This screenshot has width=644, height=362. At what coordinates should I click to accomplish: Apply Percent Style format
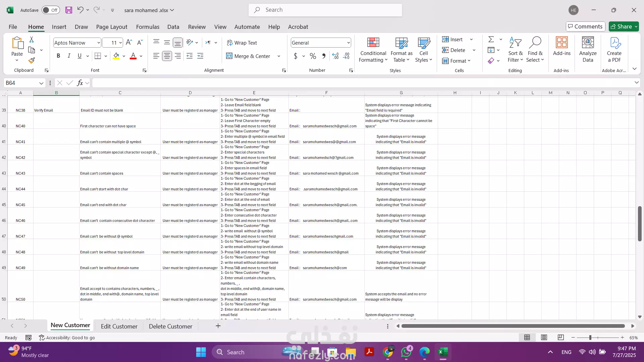pos(313,56)
